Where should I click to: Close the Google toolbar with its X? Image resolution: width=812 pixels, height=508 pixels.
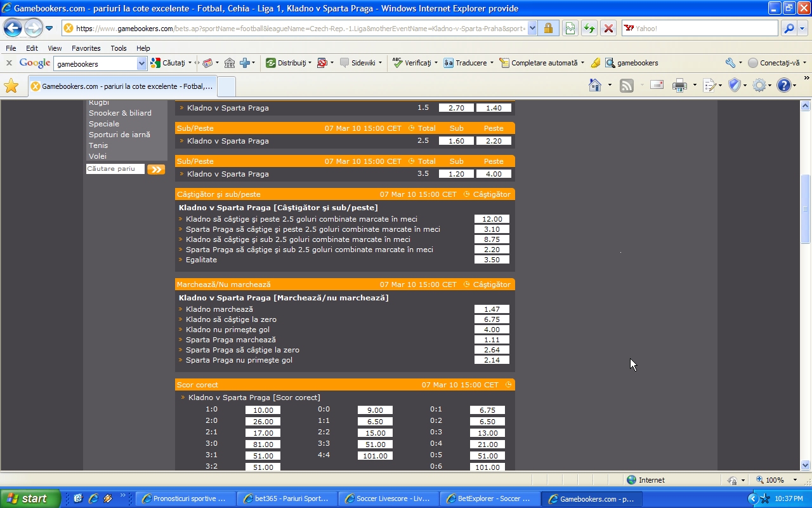[9, 63]
